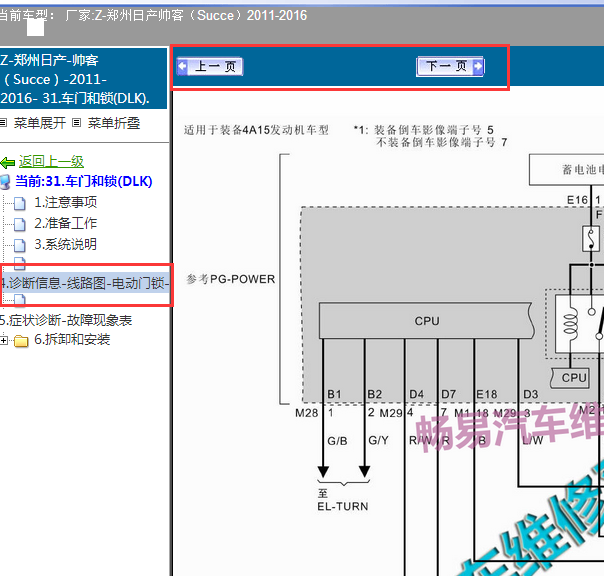
Task: Select current node 当前:31.车门和锁(DLK)
Action: click(84, 181)
